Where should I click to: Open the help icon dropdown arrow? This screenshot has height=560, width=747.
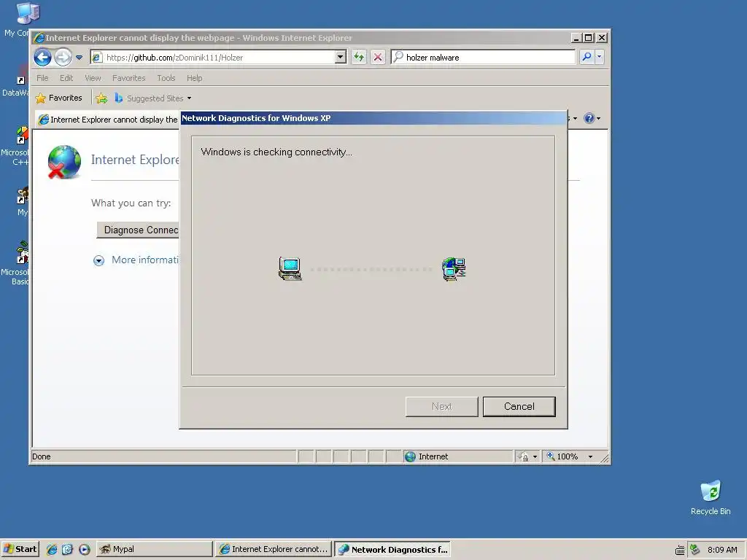coord(598,118)
